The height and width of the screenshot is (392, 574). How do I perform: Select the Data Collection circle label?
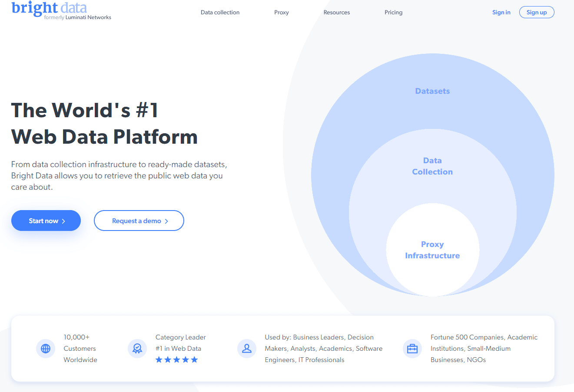coord(432,166)
